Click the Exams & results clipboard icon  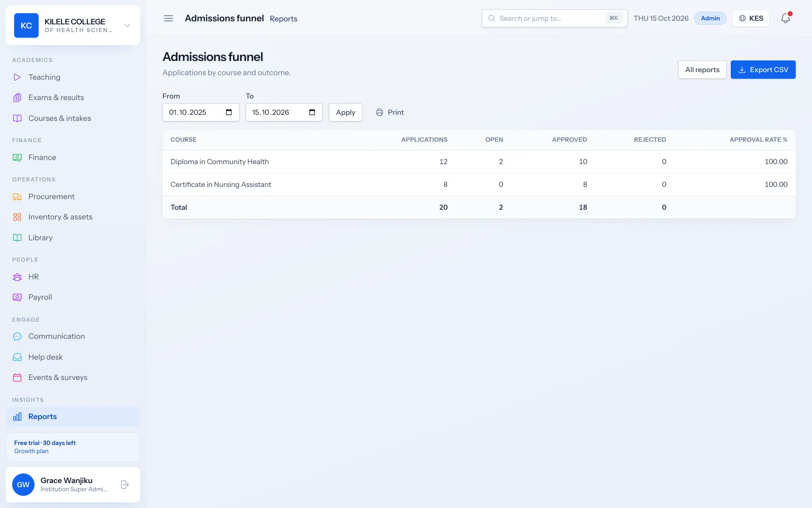[x=17, y=98]
